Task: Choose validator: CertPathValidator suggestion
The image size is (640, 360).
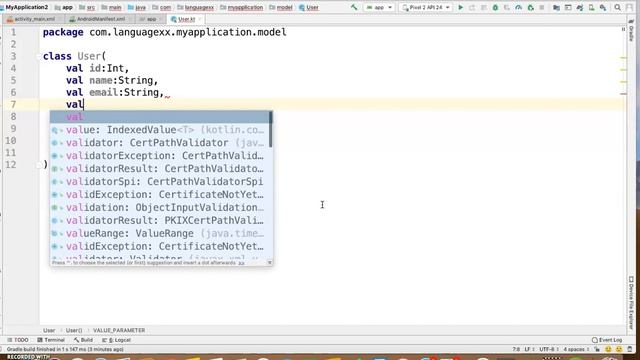Action: click(160, 143)
